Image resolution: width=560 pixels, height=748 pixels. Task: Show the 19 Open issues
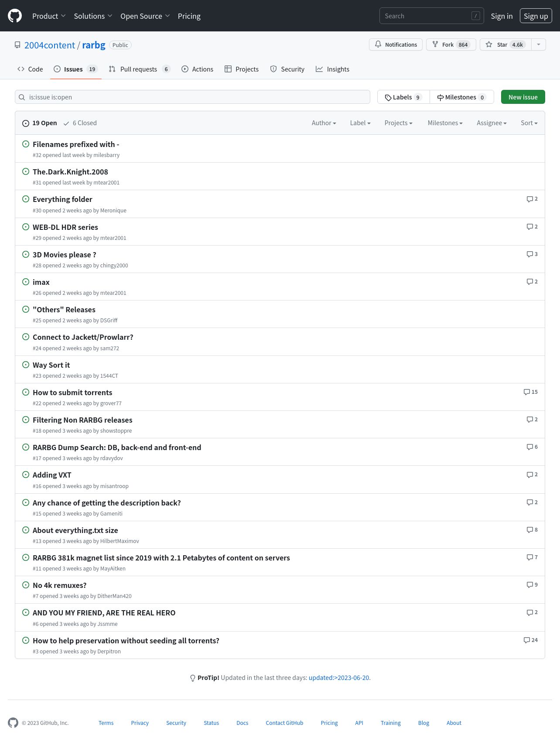(x=40, y=123)
